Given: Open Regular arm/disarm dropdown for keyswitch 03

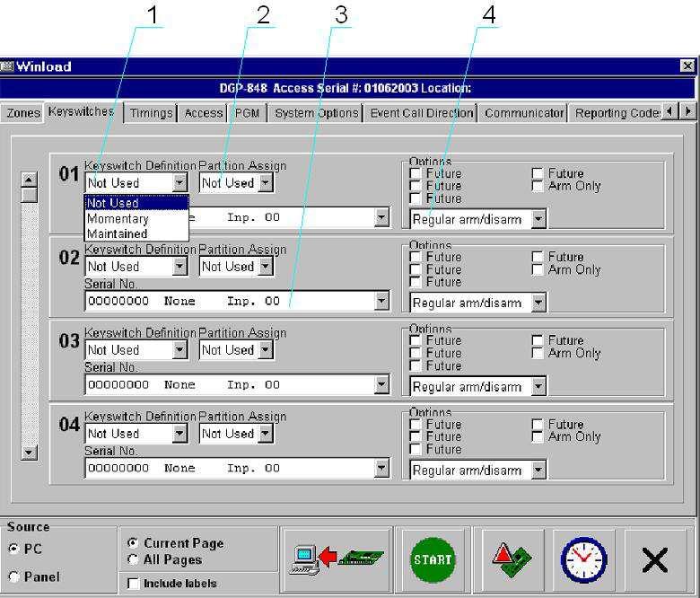Looking at the screenshot, I should 538,386.
